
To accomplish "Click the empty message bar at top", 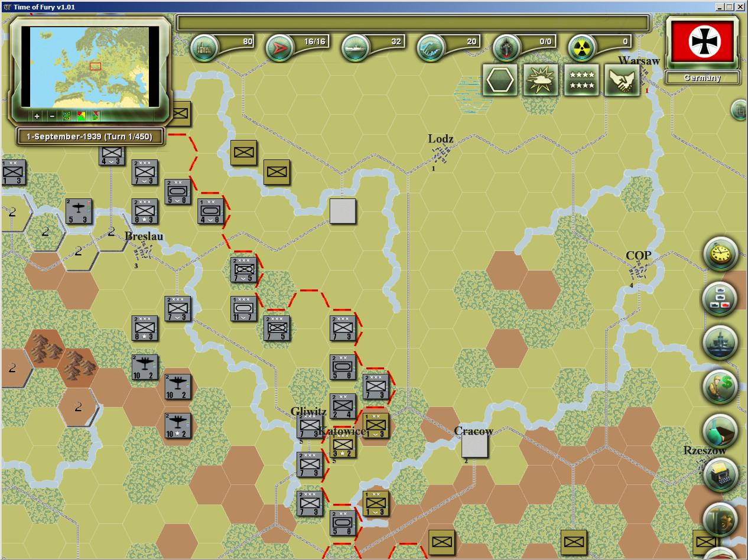I will click(413, 23).
